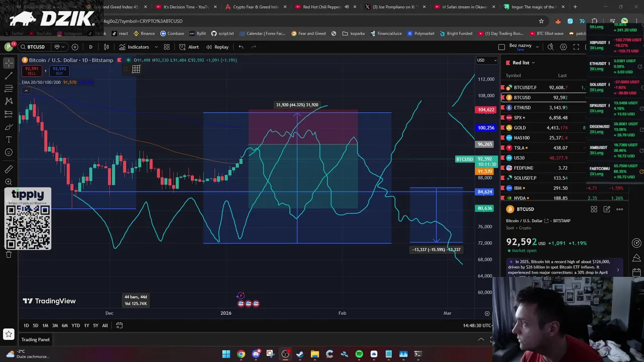644x362 pixels.
Task: Open the patterns drawing tool group
Action: point(9,101)
